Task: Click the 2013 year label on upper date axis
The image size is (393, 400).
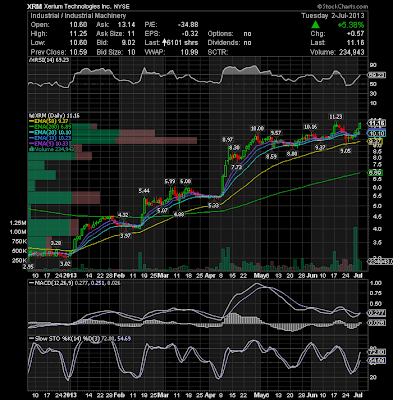Action: [71, 276]
